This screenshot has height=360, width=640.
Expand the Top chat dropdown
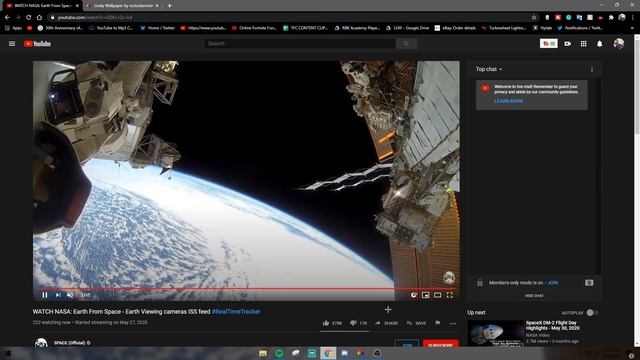coord(489,69)
